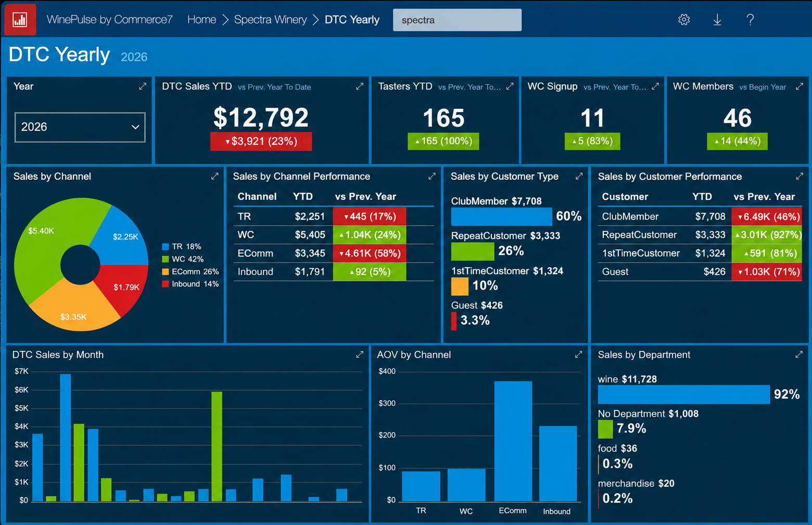Expand the Sales by Department panel

coord(799,355)
